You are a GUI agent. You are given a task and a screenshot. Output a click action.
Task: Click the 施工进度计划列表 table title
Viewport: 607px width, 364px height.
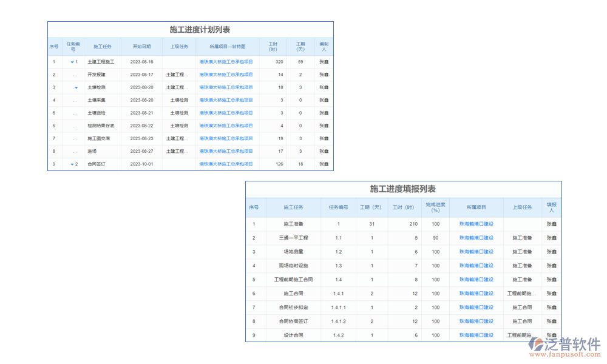point(191,30)
